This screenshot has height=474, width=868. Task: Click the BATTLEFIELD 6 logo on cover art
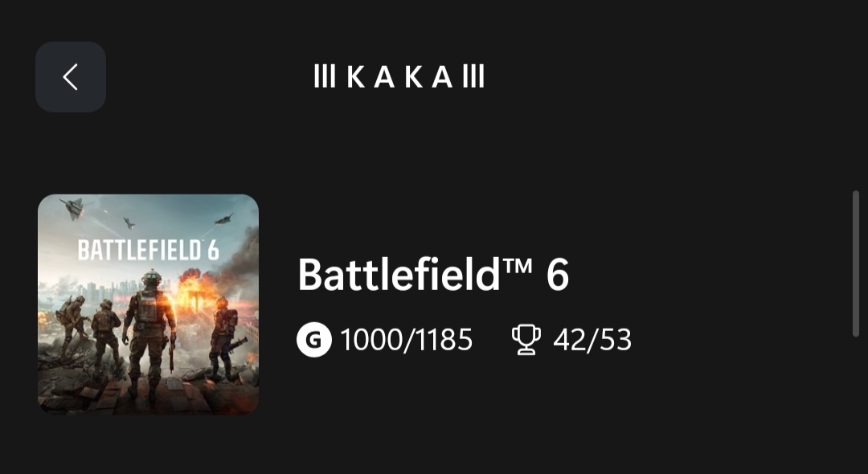pos(148,249)
